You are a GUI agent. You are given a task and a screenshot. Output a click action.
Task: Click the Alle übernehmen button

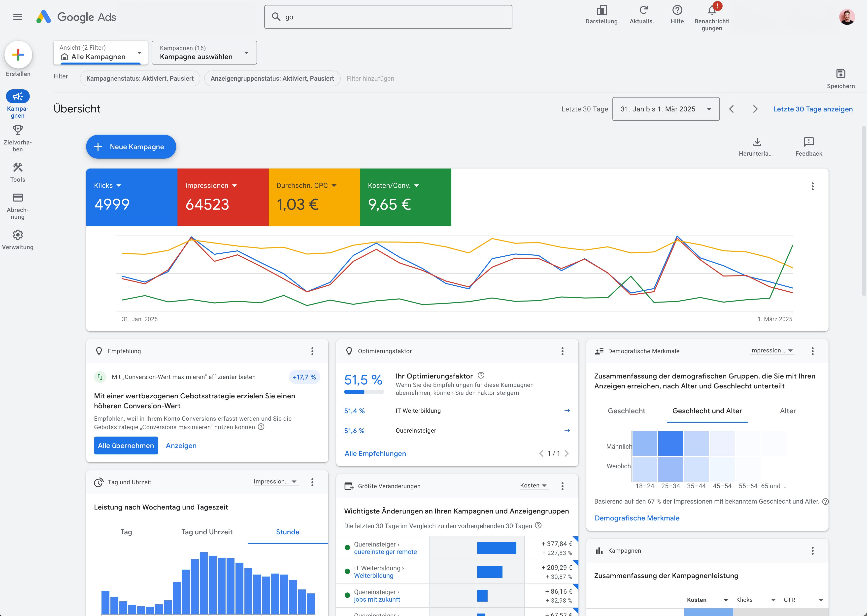coord(126,446)
